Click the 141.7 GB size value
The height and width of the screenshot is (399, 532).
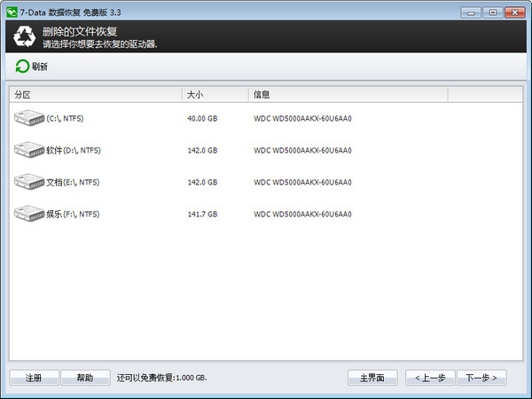click(x=202, y=214)
